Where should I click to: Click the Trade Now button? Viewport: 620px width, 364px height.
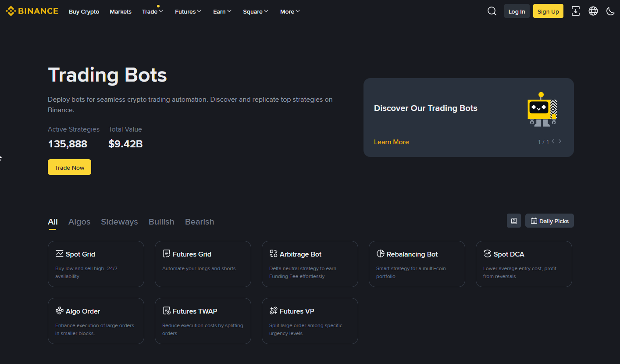pyautogui.click(x=69, y=167)
